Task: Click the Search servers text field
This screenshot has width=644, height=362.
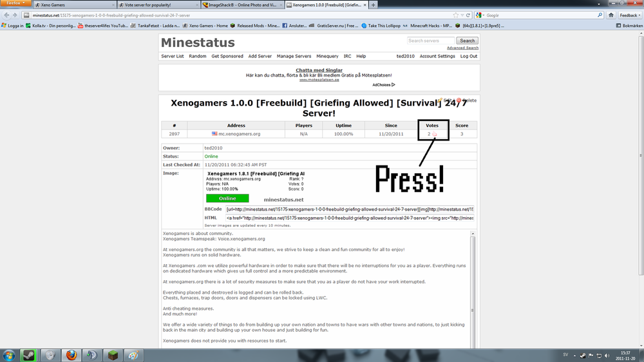Action: pyautogui.click(x=430, y=41)
